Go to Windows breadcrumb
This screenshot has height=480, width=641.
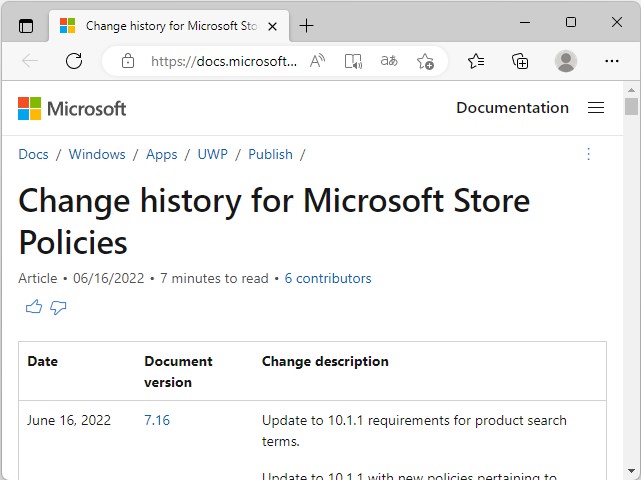pos(97,154)
